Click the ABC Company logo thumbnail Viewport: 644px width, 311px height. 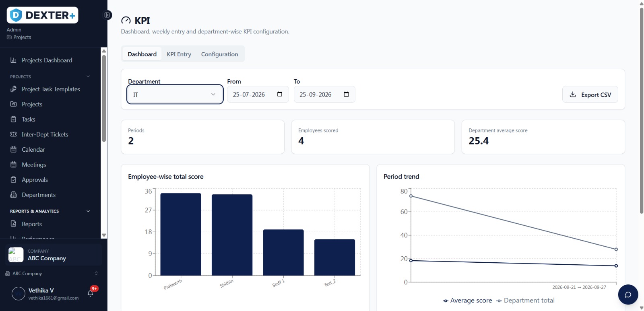tap(16, 255)
